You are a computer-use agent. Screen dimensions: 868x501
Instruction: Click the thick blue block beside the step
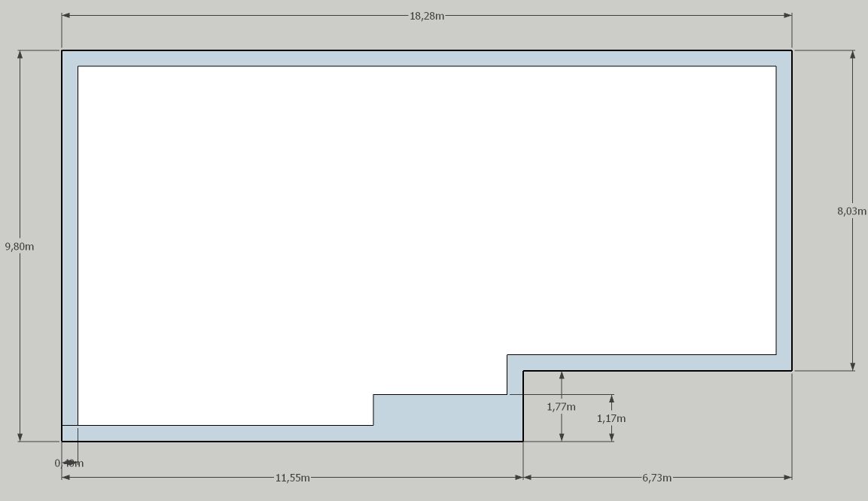448,417
